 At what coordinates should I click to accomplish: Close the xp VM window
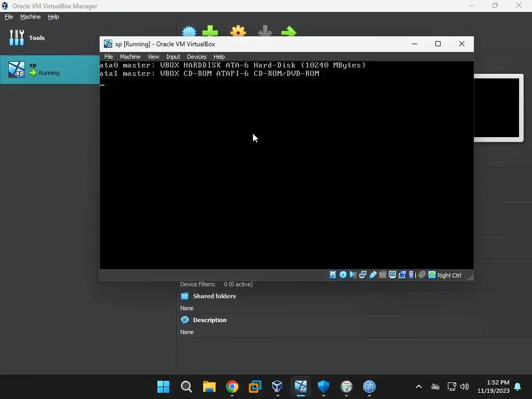coord(462,44)
